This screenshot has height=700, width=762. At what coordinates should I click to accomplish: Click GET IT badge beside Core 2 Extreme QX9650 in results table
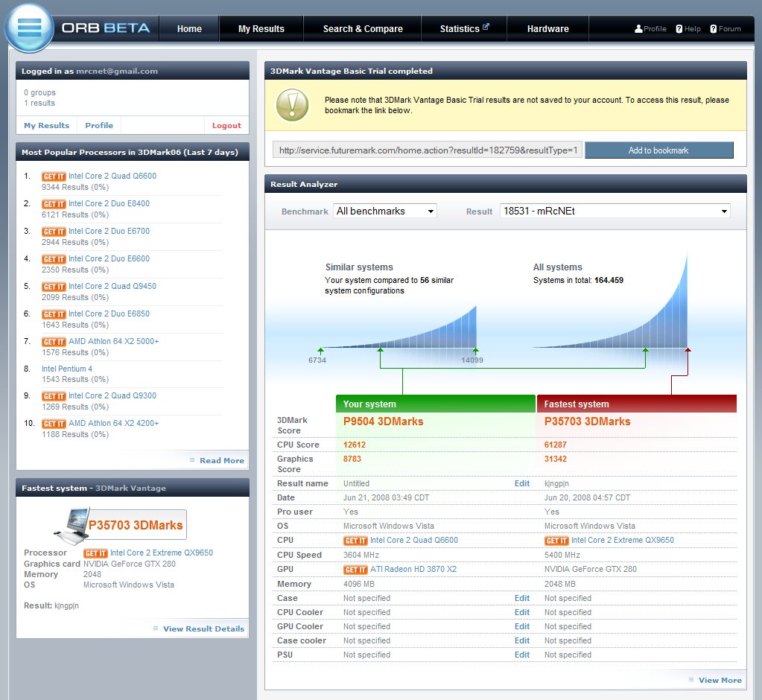click(x=556, y=541)
